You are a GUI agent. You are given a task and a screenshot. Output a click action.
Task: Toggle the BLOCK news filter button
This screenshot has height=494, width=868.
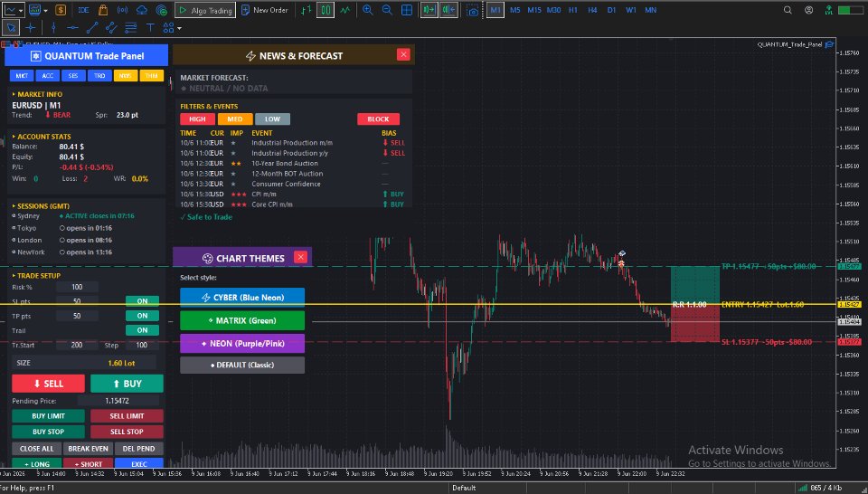click(378, 119)
